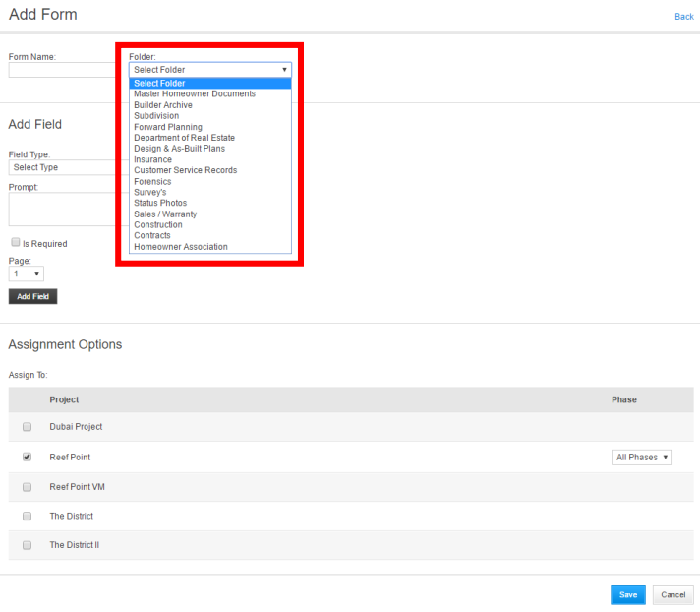Screen dimensions: 700x612
Task: Click the Phase column header
Action: tap(624, 399)
